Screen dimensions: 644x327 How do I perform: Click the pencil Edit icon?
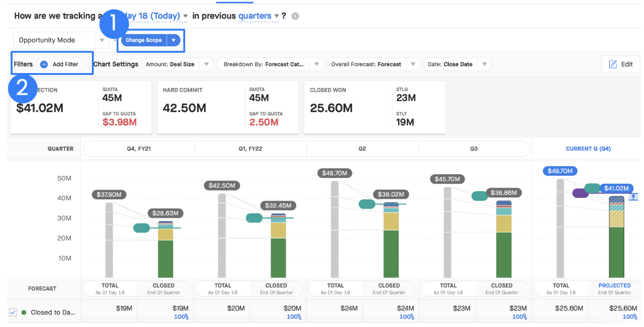[x=613, y=64]
